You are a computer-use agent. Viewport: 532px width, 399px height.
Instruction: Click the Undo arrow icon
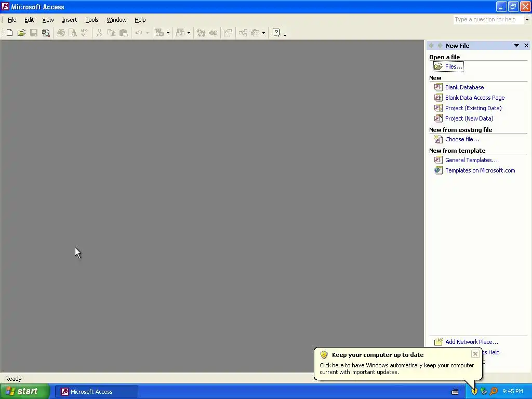(138, 33)
